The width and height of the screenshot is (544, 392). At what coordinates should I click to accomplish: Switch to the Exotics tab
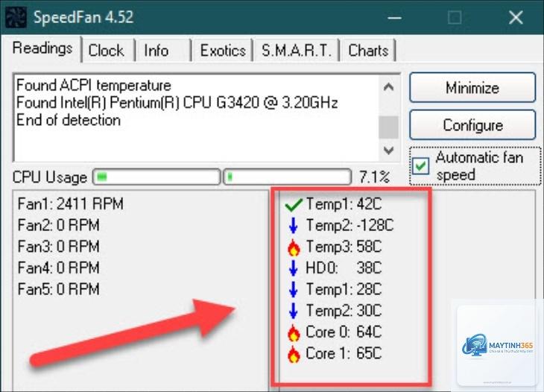223,51
